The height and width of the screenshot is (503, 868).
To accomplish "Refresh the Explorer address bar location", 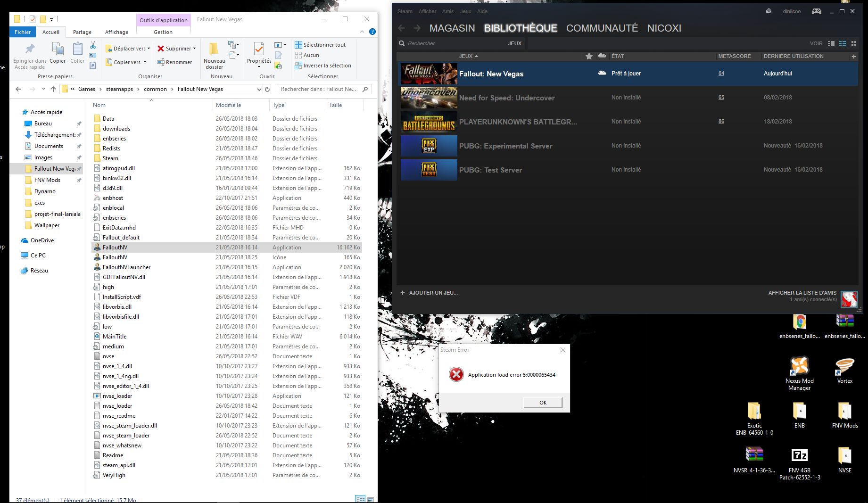I will coord(267,89).
